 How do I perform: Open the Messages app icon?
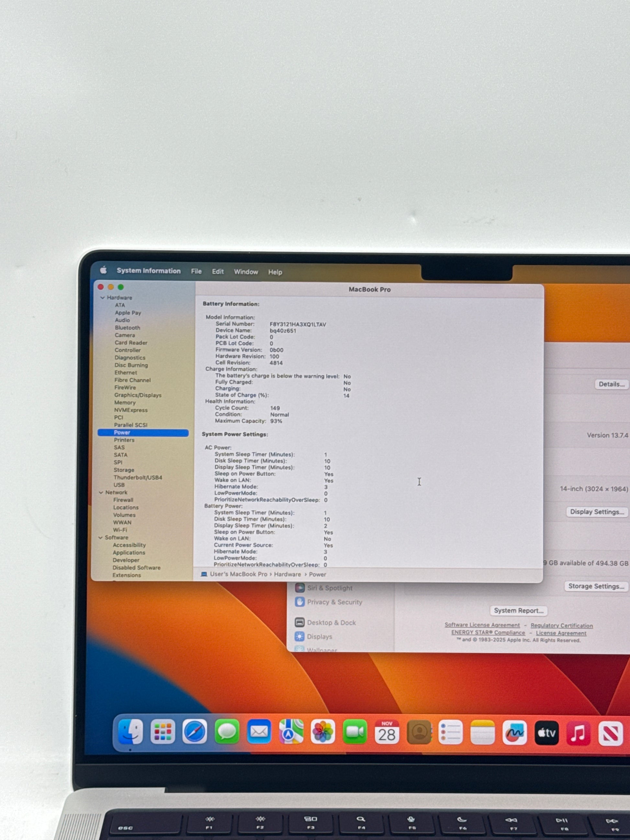(x=227, y=731)
